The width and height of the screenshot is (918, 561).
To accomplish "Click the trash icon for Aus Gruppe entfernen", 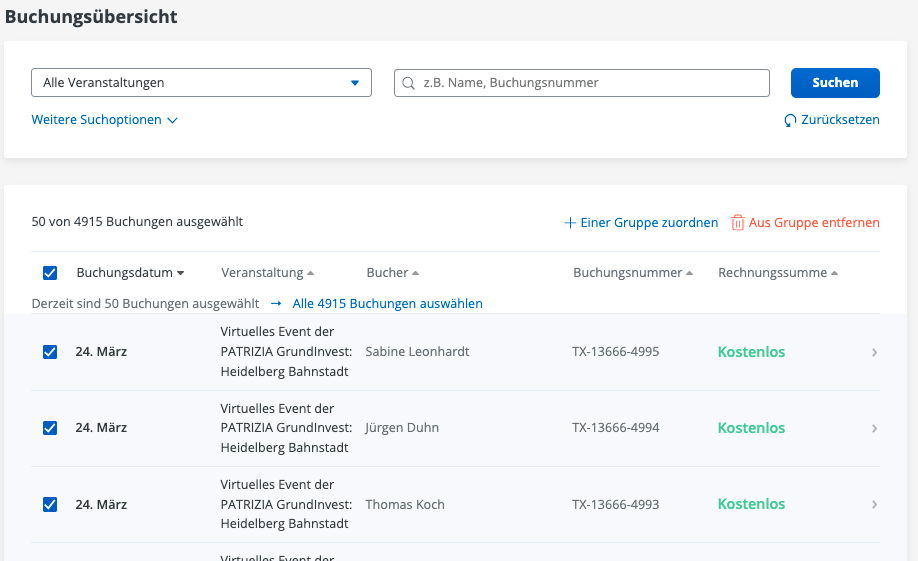I will tap(738, 223).
